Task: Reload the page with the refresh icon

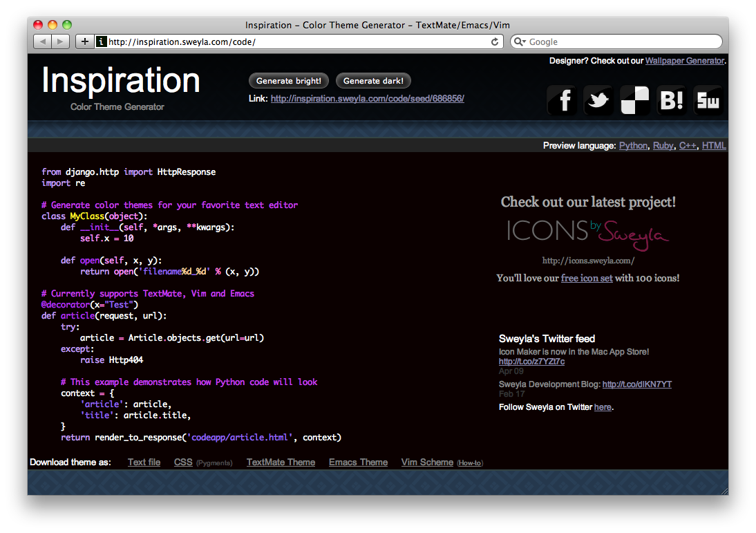Action: click(495, 42)
